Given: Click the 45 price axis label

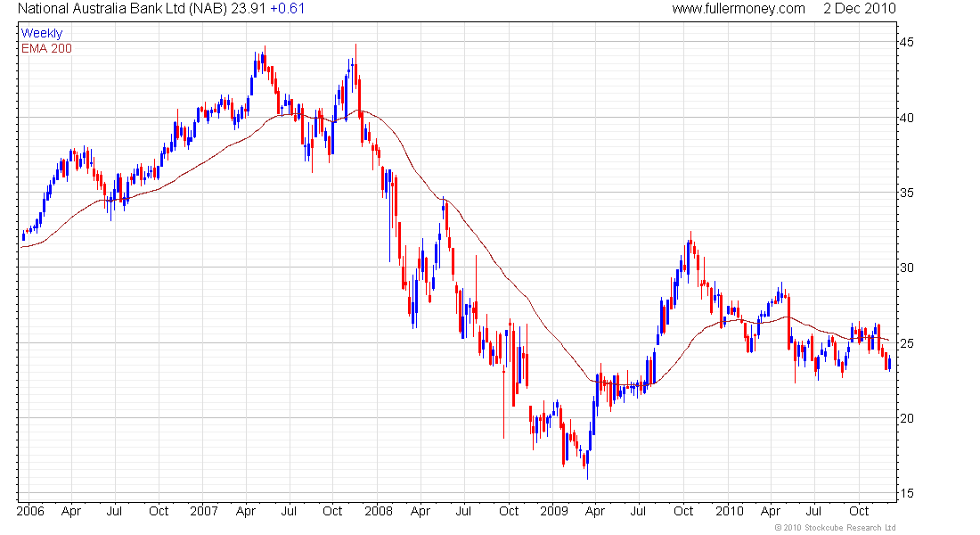Looking at the screenshot, I should click(x=906, y=43).
